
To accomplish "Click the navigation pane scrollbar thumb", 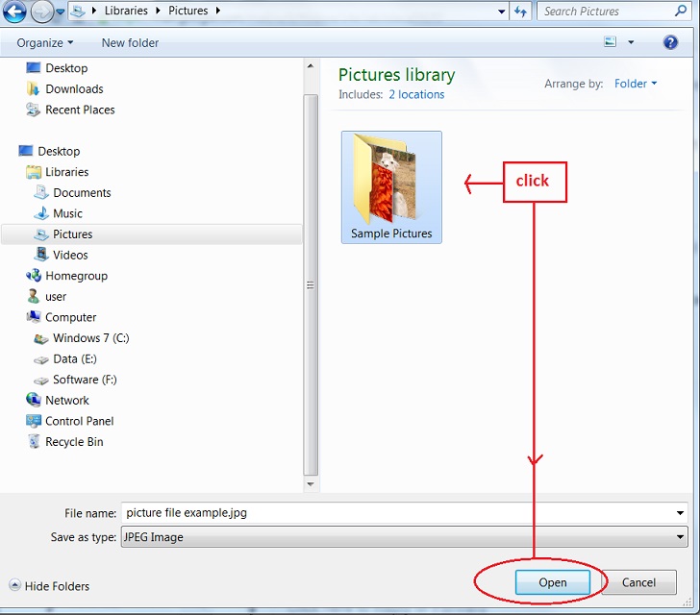I will [x=311, y=285].
